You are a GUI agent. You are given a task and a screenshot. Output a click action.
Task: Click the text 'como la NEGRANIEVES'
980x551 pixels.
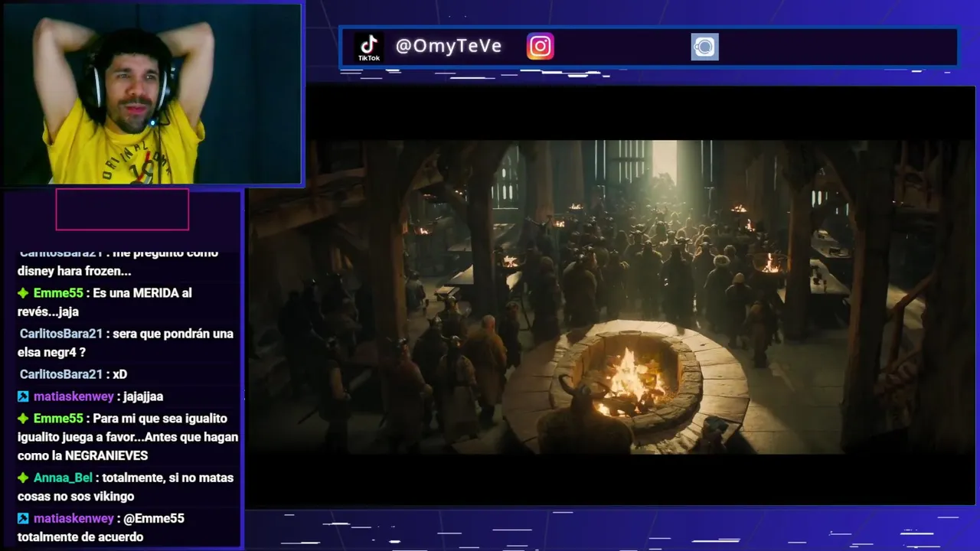[83, 455]
